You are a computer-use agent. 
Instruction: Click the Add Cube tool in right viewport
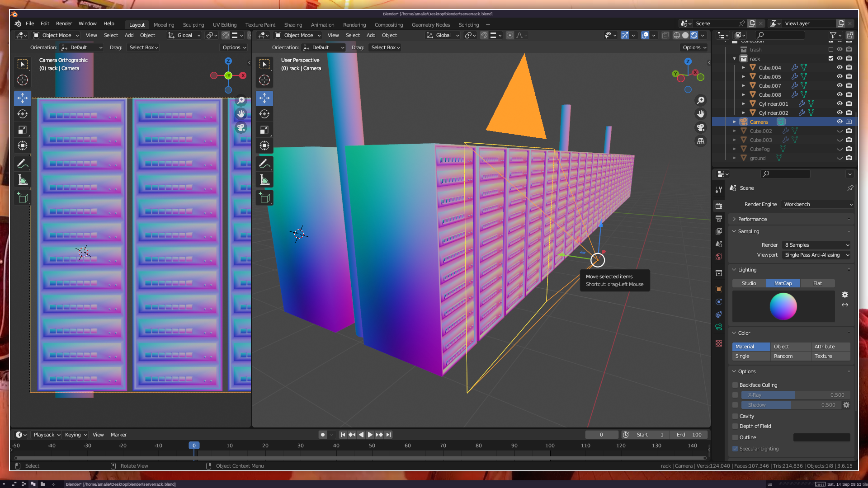click(264, 198)
